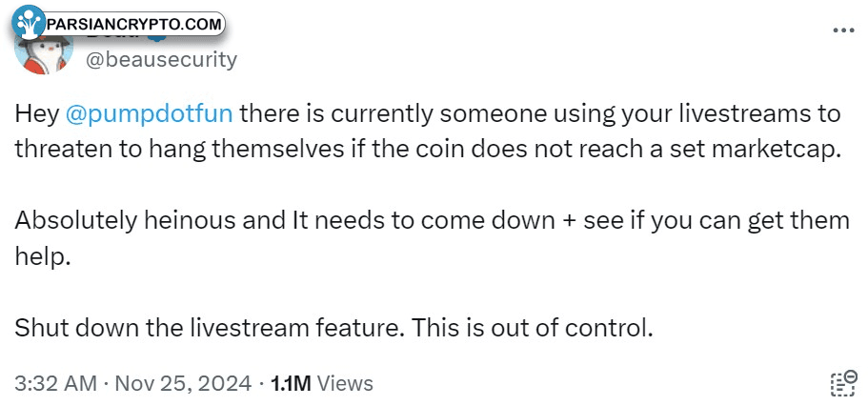Viewport: 868px width, 406px height.
Task: Open the @pumpdotfun mention link
Action: pos(149,114)
